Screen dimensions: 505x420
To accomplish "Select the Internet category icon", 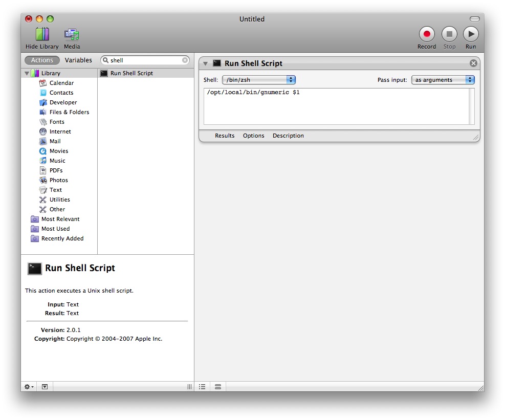I will click(x=43, y=131).
